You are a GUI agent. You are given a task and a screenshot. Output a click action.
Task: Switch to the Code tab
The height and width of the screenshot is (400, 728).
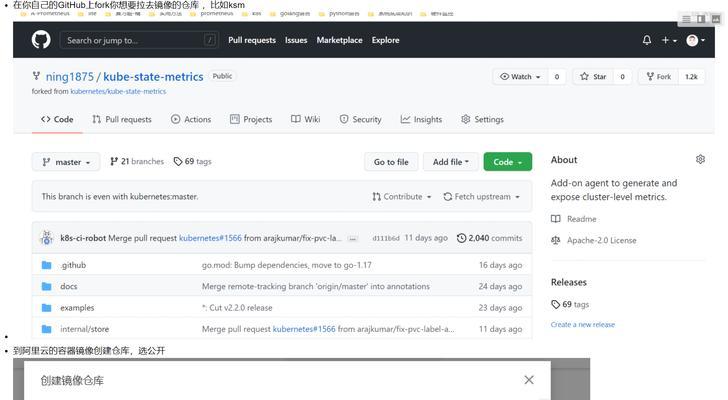[x=57, y=119]
